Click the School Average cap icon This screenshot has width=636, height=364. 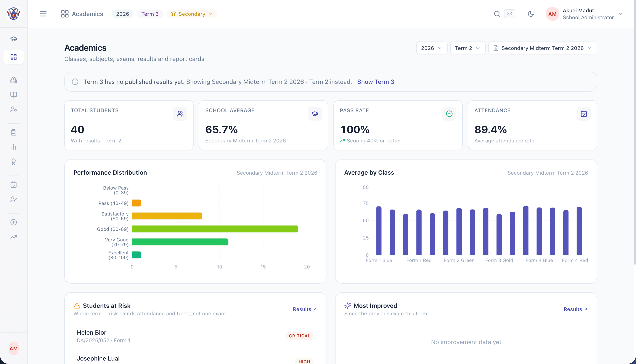(315, 114)
